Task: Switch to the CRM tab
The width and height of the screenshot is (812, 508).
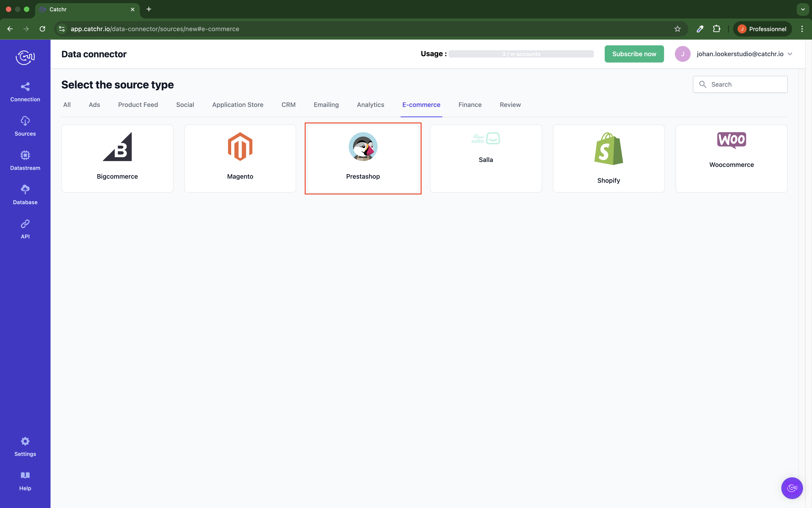Action: (288, 105)
